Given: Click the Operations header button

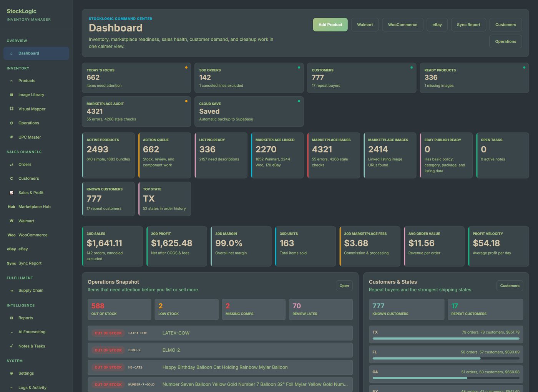Looking at the screenshot, I should [505, 41].
